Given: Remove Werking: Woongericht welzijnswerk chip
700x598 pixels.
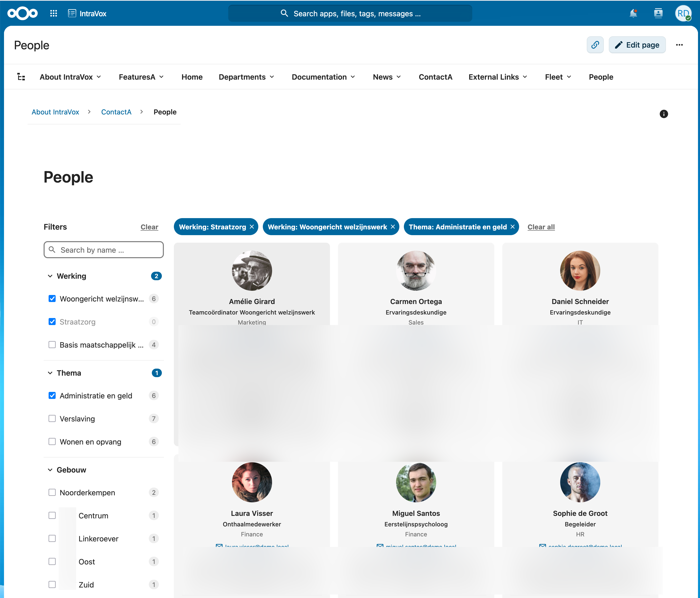Looking at the screenshot, I should [x=393, y=227].
